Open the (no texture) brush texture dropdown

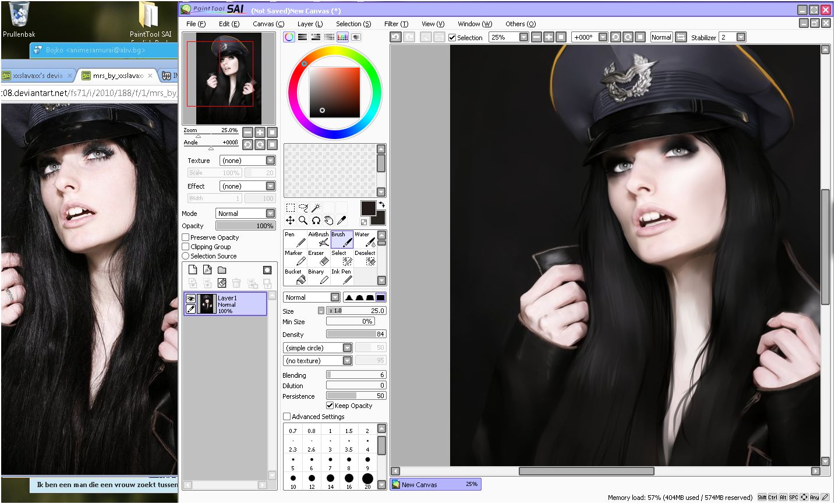318,361
